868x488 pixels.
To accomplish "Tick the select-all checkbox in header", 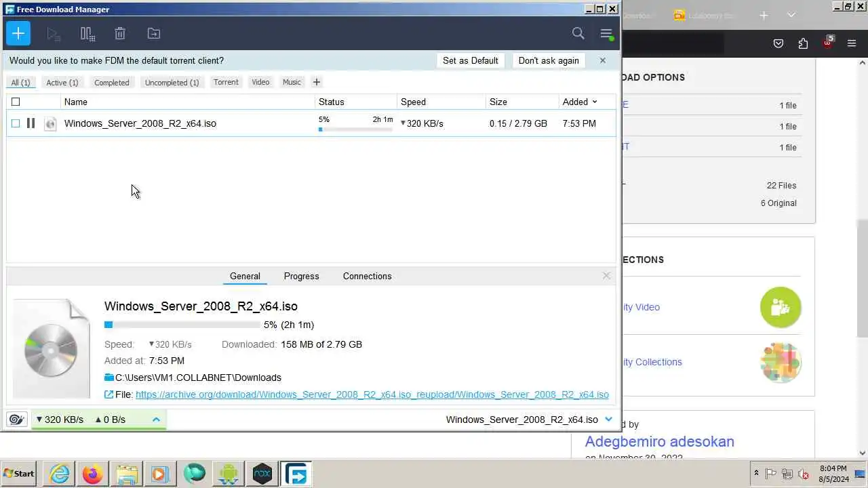I will point(16,102).
